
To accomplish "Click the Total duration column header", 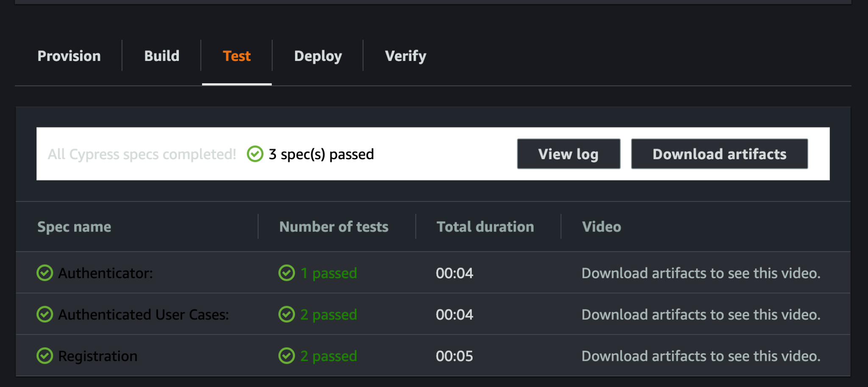I will point(485,227).
